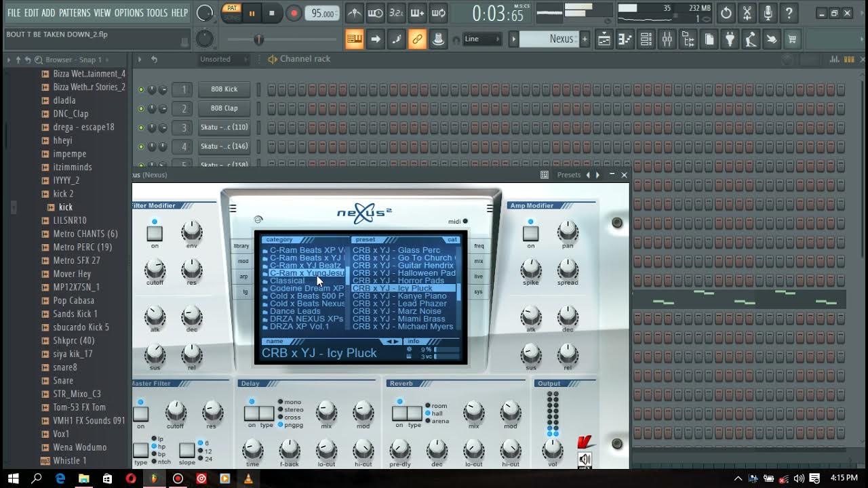
Task: Select the Classical category in Nexus
Action: tap(288, 281)
